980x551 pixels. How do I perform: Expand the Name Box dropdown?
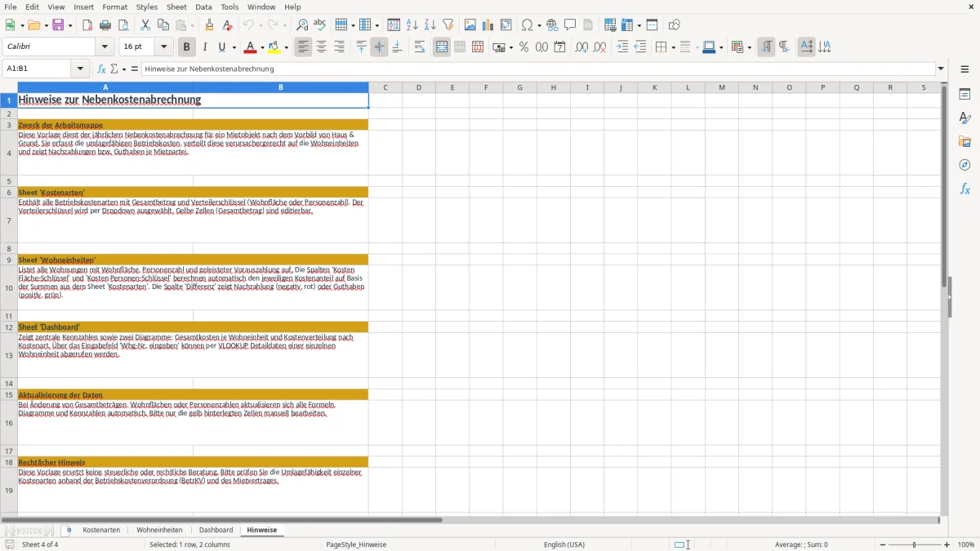coord(81,69)
